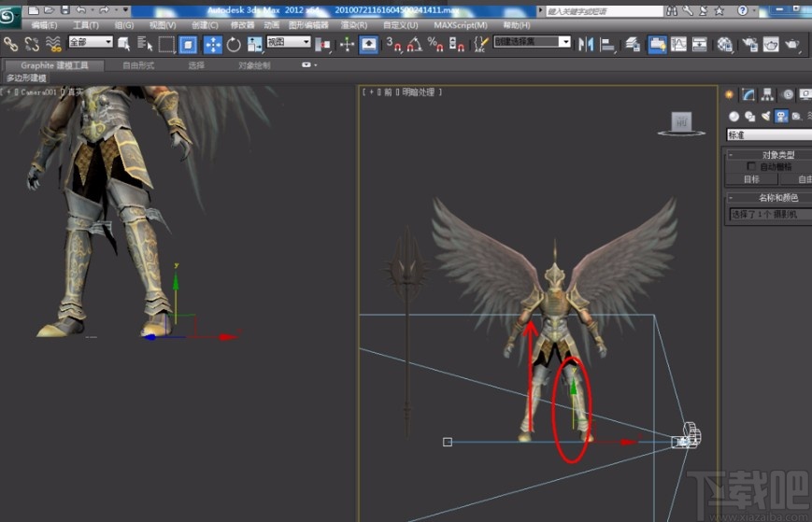This screenshot has height=522, width=812.
Task: Click the Align tool icon
Action: point(607,45)
